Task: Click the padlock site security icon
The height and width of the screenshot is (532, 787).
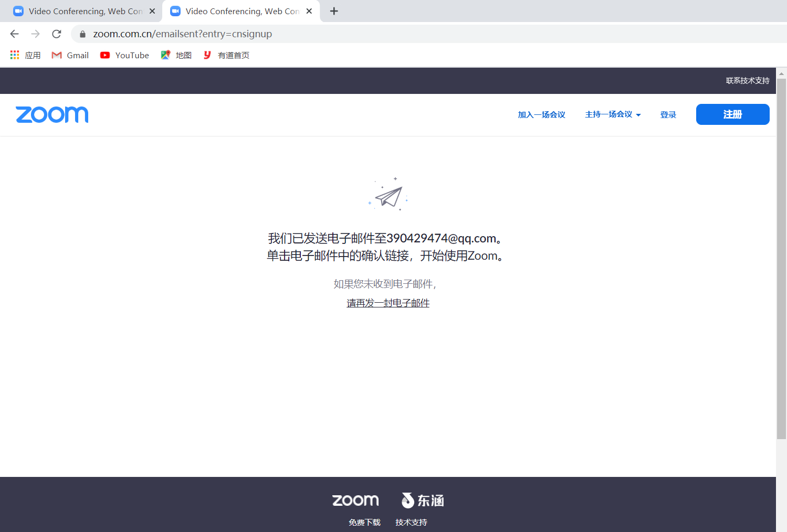Action: click(82, 34)
